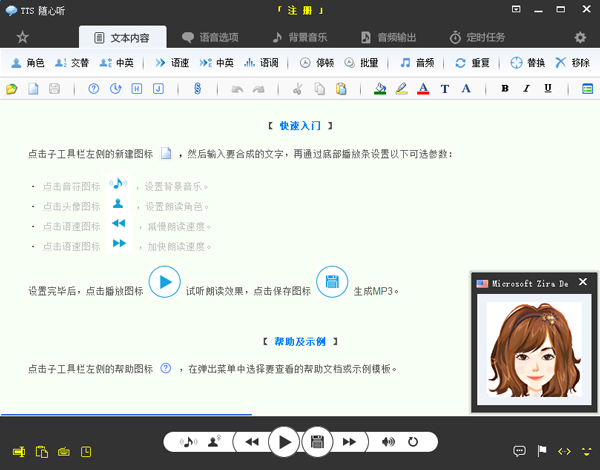600x470 pixels.
Task: Click the save MP3 disk icon in playback bar
Action: click(317, 441)
